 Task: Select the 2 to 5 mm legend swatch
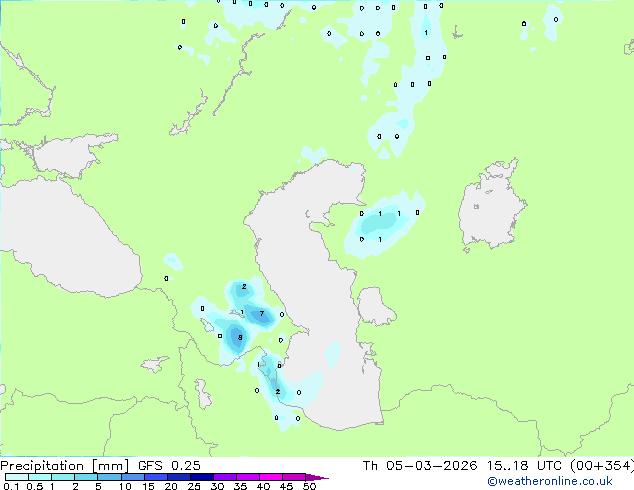[86, 477]
